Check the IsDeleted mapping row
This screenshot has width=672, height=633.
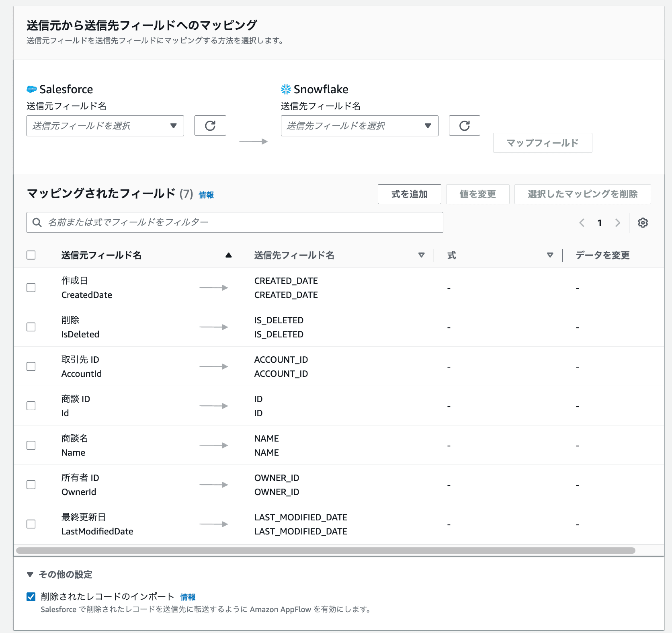31,327
